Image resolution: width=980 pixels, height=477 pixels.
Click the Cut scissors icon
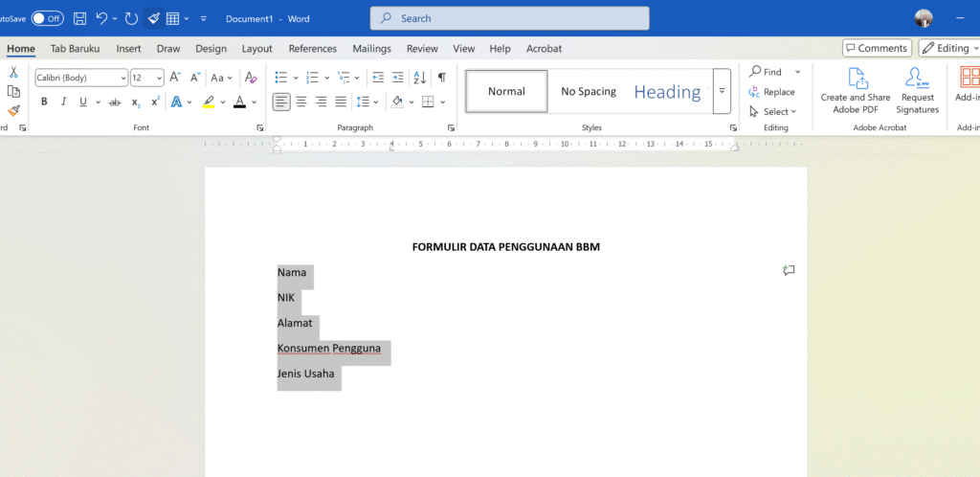click(13, 72)
